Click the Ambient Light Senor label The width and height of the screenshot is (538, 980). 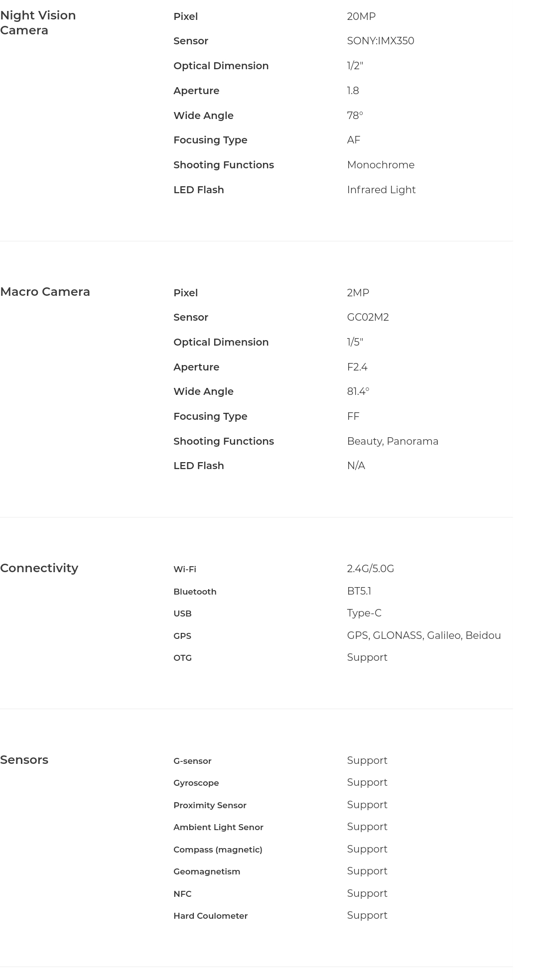pos(218,827)
